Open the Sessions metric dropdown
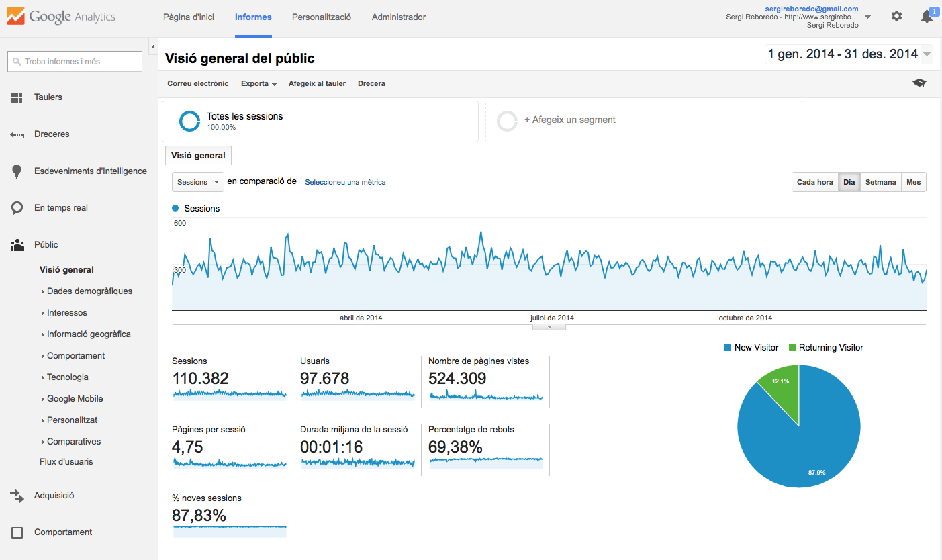 198,182
